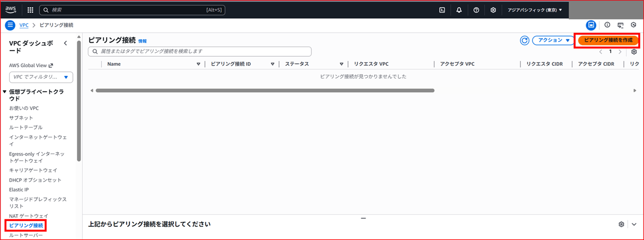The width and height of the screenshot is (644, 240).
Task: Open table preferences gear icon
Action: point(634,52)
